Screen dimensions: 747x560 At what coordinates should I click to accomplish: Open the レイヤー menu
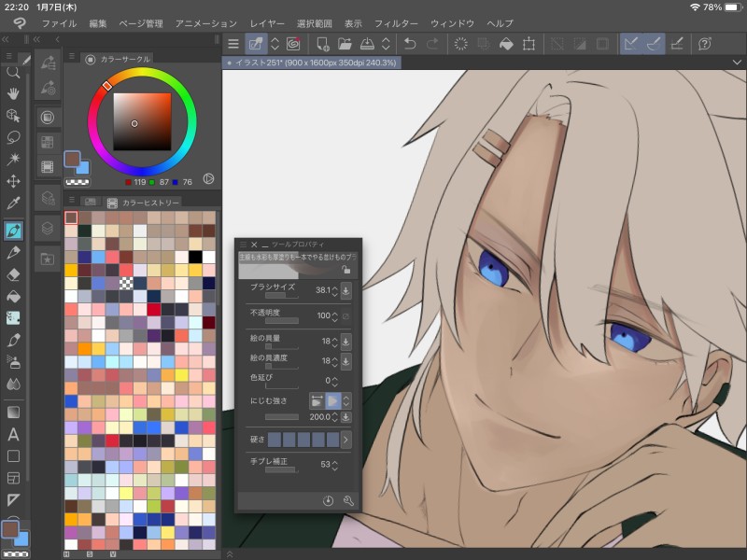pos(267,23)
